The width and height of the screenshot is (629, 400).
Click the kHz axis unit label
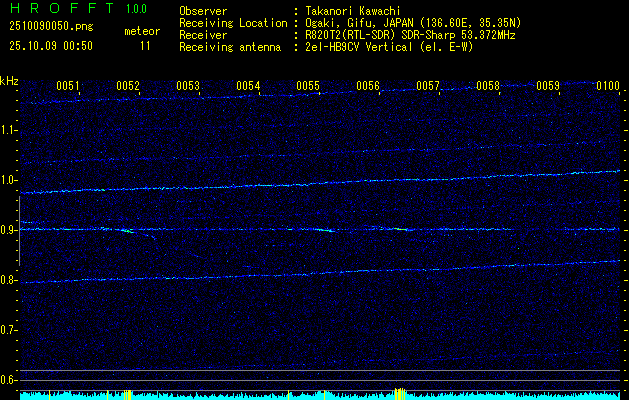coord(9,81)
